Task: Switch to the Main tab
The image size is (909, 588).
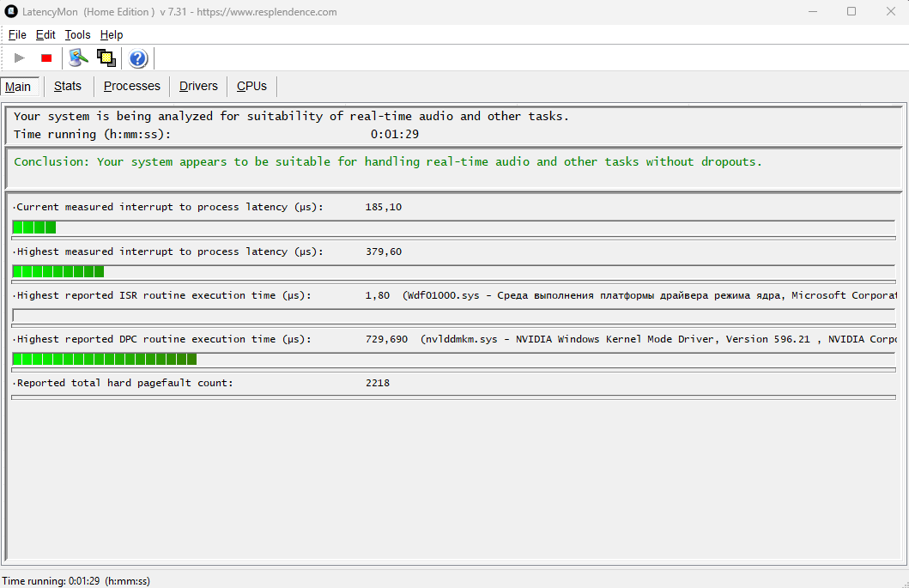Action: pyautogui.click(x=20, y=87)
